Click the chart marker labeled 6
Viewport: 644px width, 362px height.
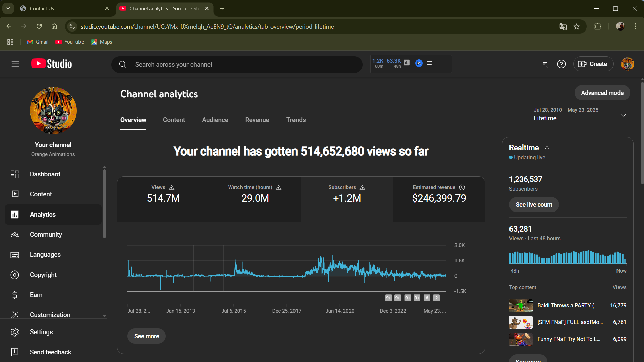[427, 298]
